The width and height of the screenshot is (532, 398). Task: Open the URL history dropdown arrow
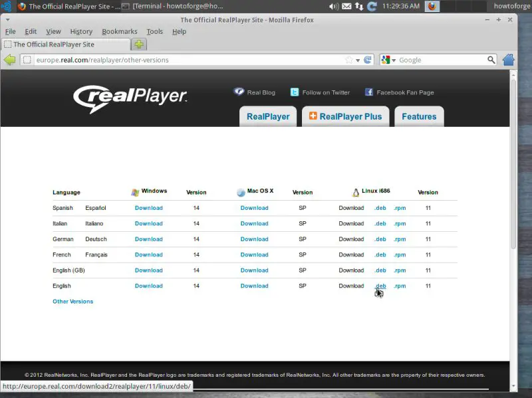(x=358, y=60)
